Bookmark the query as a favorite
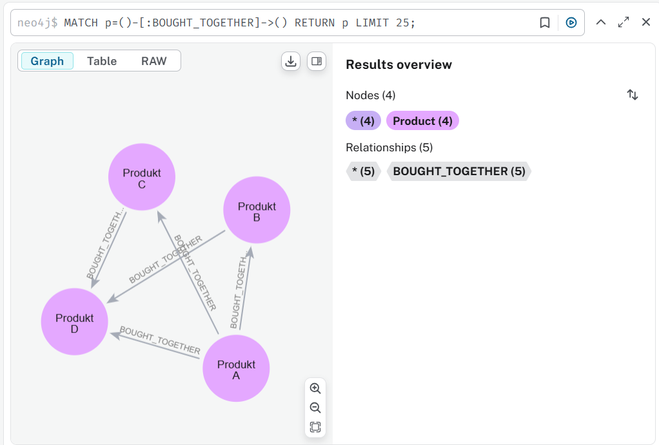This screenshot has height=445, width=659. 545,23
